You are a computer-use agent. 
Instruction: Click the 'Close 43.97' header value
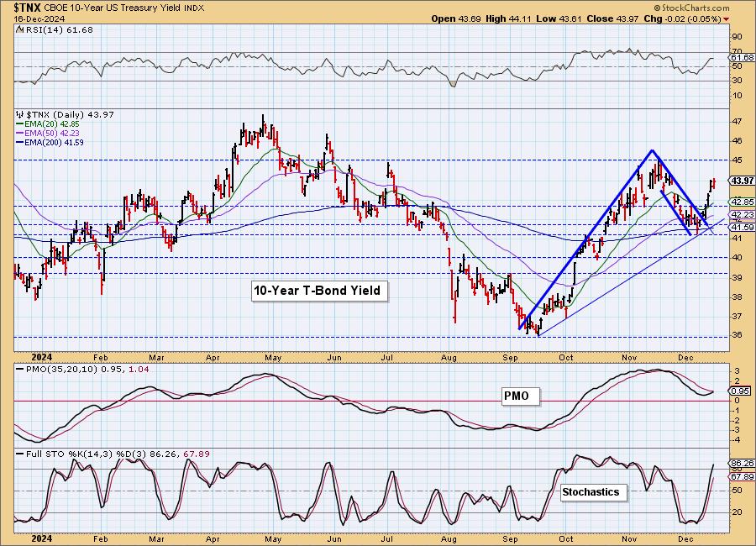click(x=612, y=18)
